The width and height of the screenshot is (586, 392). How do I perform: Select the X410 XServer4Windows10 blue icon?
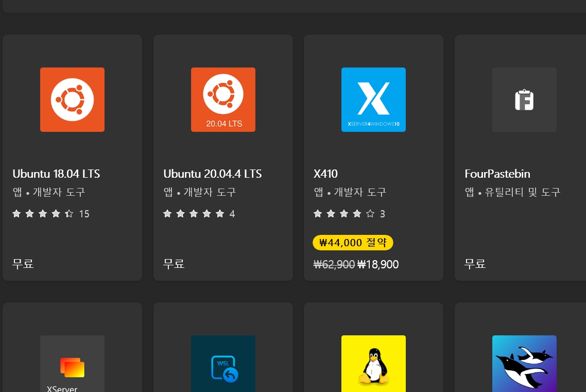(373, 99)
